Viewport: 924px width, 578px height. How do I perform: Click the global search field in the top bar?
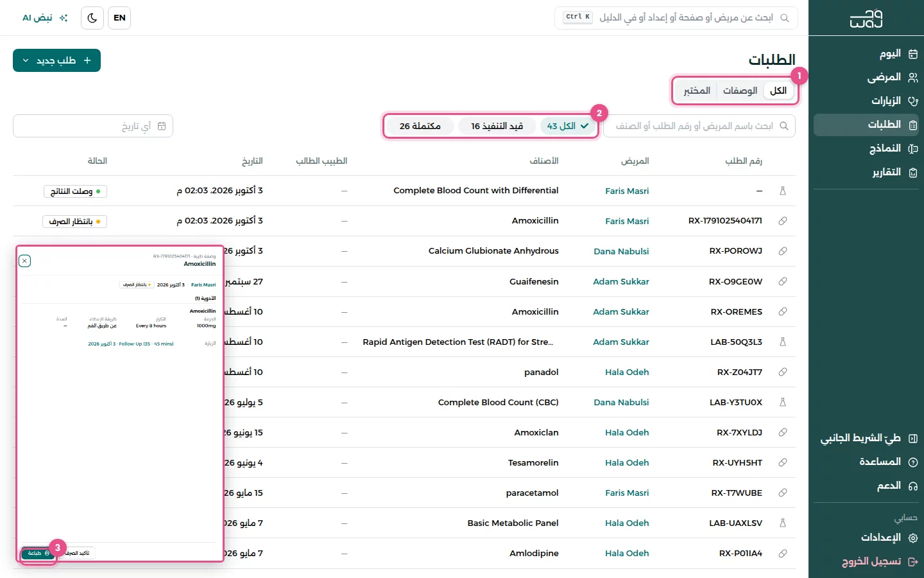[676, 18]
